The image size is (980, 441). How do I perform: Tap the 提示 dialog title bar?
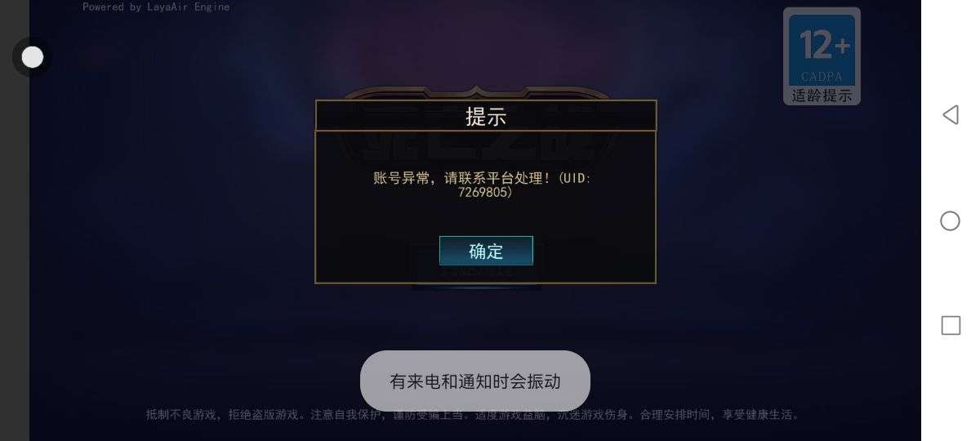click(486, 116)
